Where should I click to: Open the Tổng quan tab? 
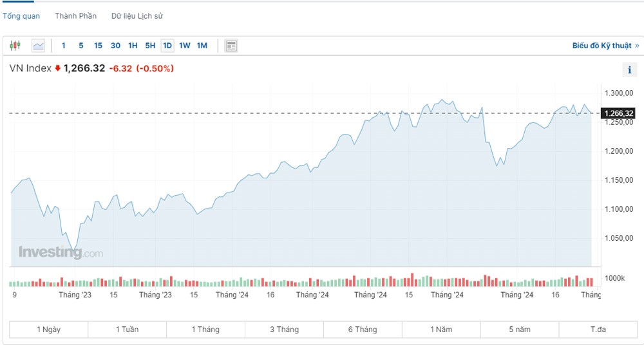point(21,16)
